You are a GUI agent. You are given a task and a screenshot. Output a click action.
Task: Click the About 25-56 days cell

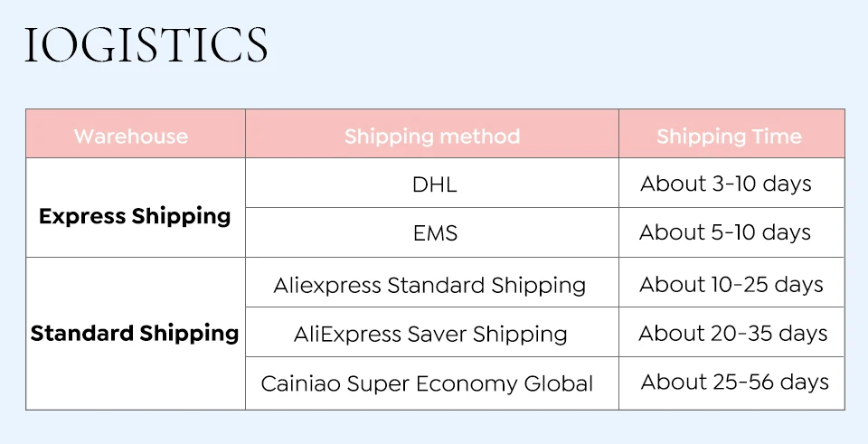click(734, 382)
